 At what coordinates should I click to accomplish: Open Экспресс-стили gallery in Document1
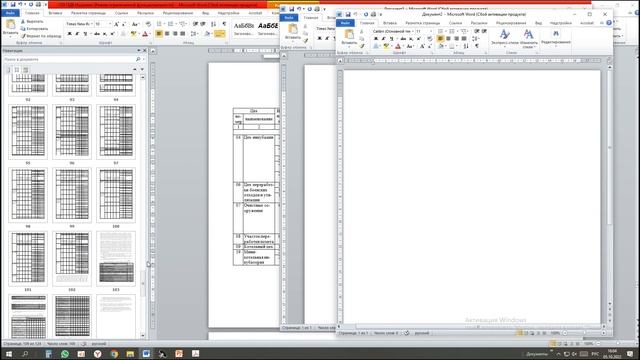click(504, 38)
